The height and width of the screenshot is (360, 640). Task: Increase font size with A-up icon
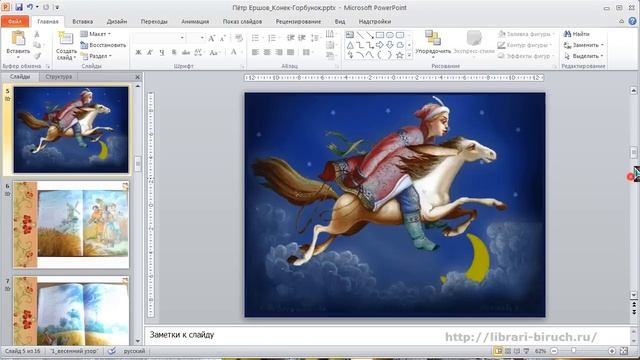[x=211, y=38]
